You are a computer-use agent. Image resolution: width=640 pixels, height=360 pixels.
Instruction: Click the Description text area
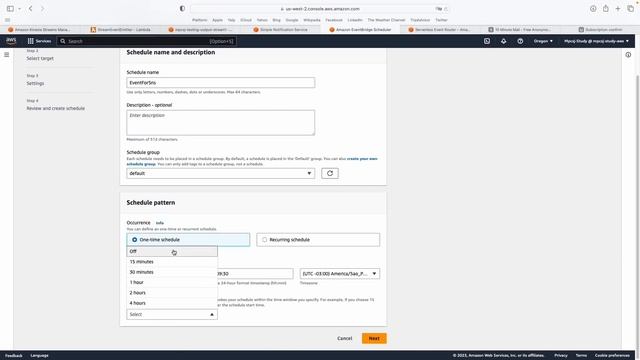(x=220, y=122)
